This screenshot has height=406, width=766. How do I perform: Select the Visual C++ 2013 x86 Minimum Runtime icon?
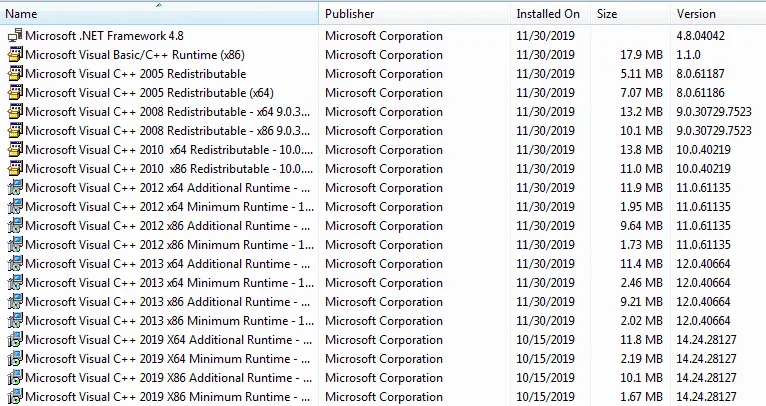pos(15,321)
